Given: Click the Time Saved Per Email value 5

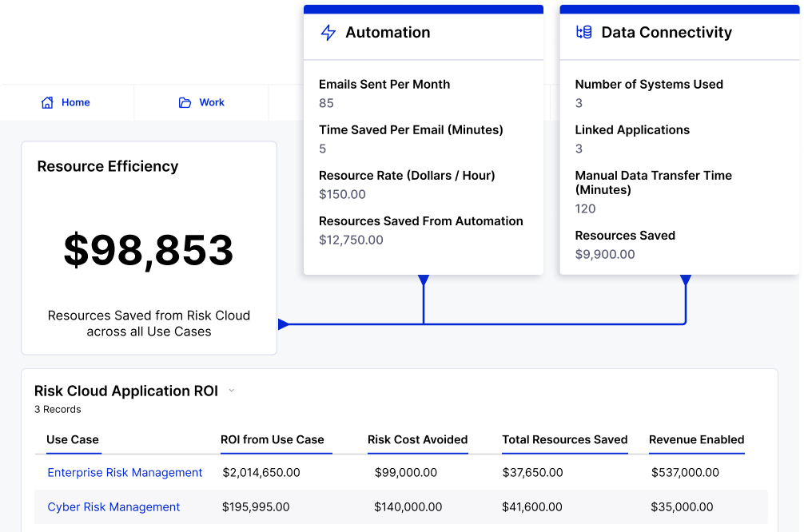Looking at the screenshot, I should point(323,149).
